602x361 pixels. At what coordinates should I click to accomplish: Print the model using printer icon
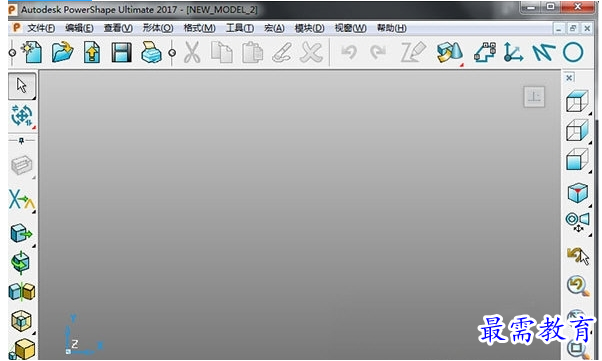pos(151,52)
